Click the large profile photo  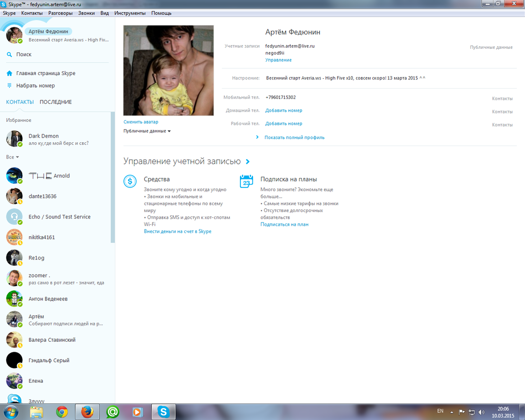pos(169,70)
